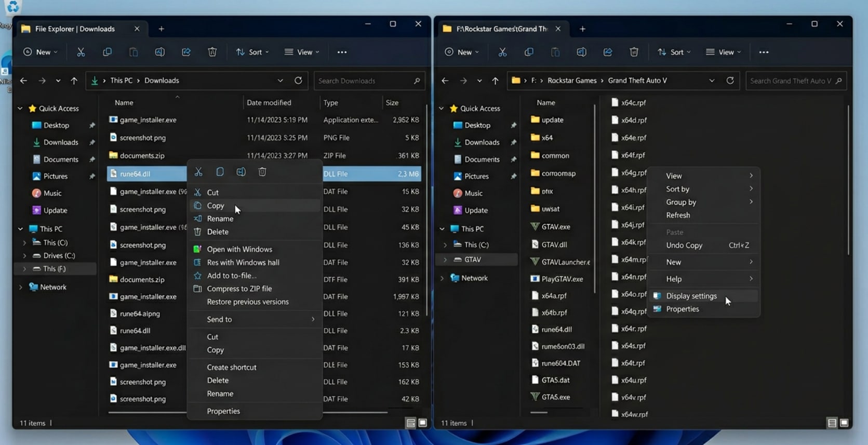
Task: Add new tab in Grand Theft Auto V window
Action: (582, 29)
